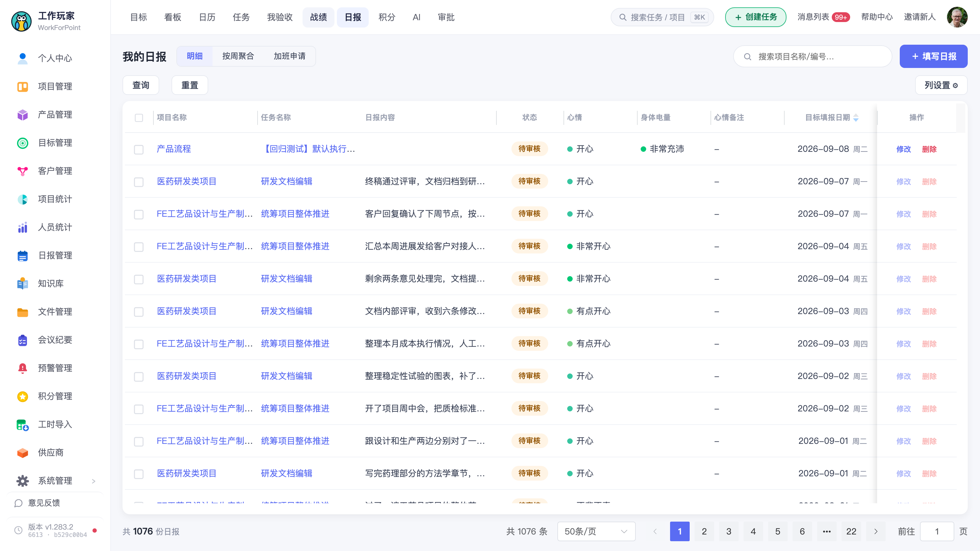Select the 预警管理 bell icon
This screenshot has height=551, width=980.
pos(22,368)
